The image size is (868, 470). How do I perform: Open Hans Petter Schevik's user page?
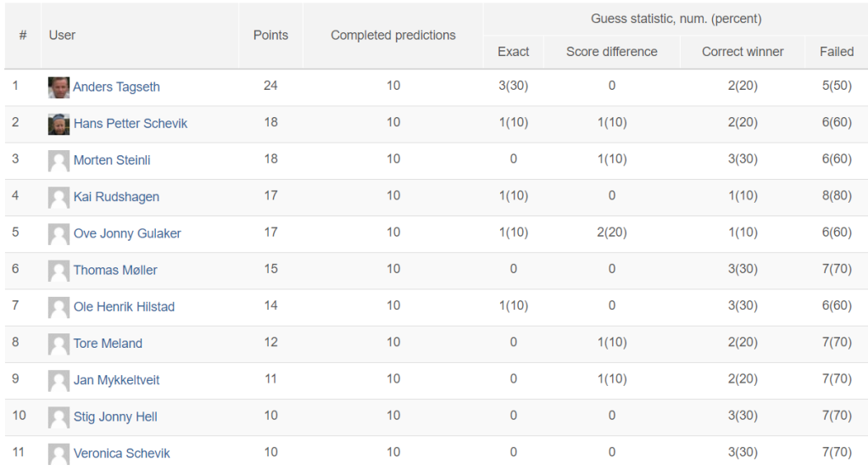[x=131, y=124]
